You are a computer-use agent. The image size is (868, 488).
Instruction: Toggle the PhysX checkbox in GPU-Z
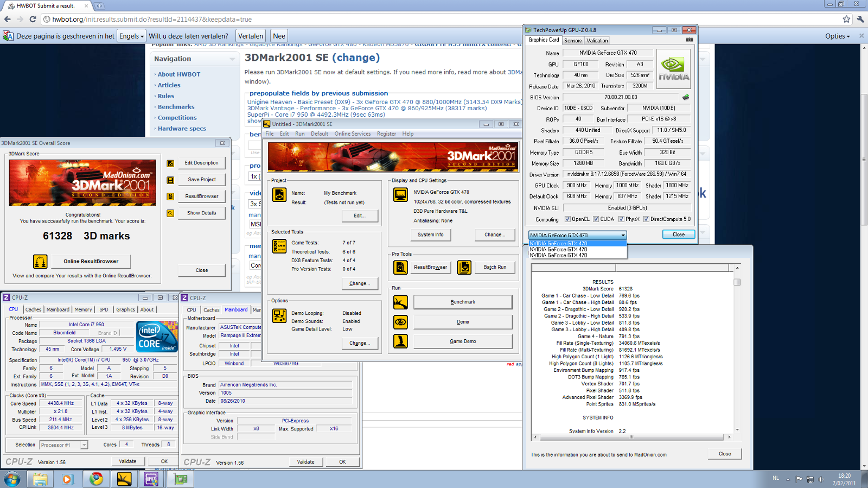(x=621, y=219)
